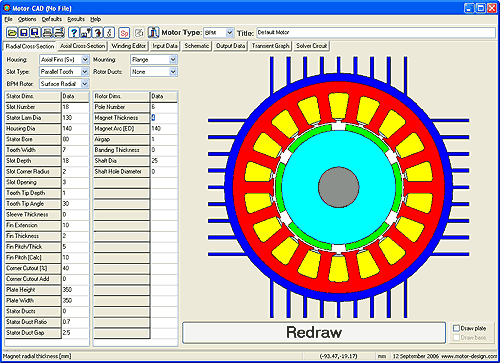The width and height of the screenshot is (500, 363).
Task: Expand the Housing dropdown
Action: [85, 60]
